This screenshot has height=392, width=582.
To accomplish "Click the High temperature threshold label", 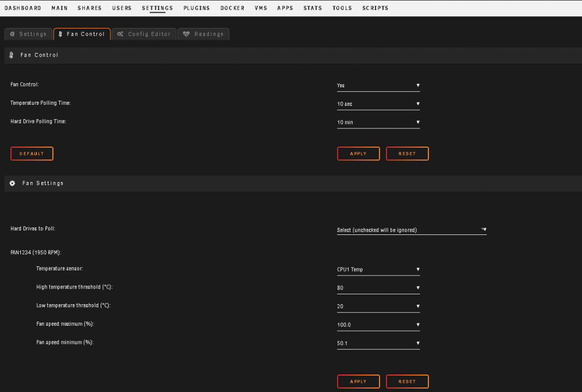I will click(74, 287).
